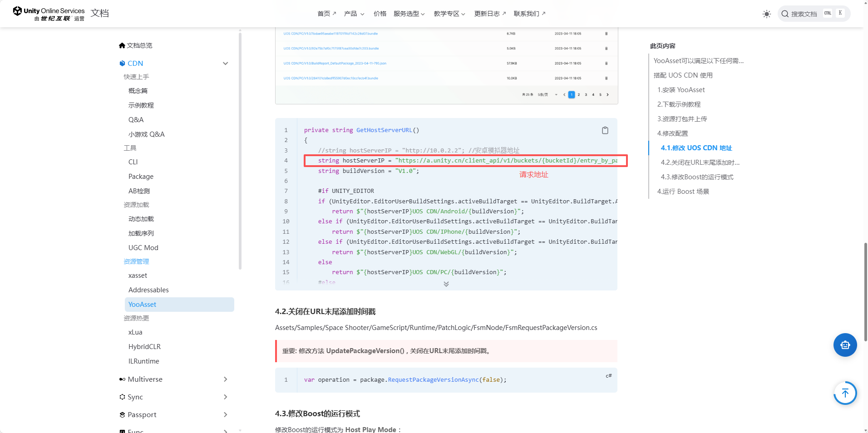Expand the code block with double-chevron
Image resolution: width=868 pixels, height=433 pixels.
[446, 284]
